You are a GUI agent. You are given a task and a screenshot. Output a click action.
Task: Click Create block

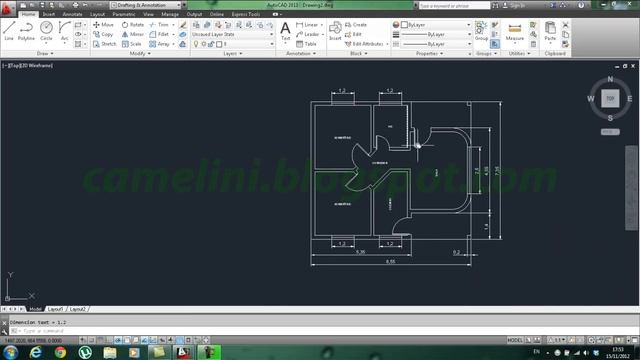coord(356,25)
